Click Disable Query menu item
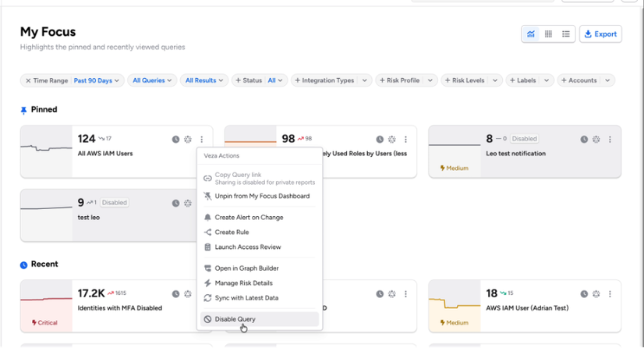 259,319
